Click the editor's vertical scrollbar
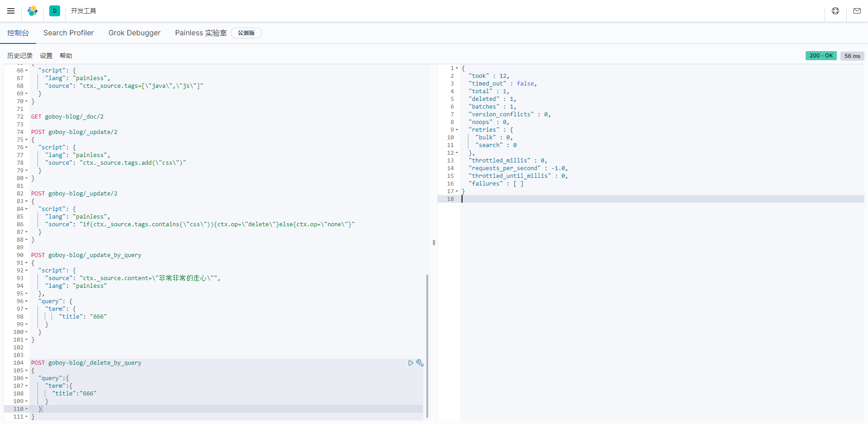Viewport: 868px width, 424px height. 427,346
